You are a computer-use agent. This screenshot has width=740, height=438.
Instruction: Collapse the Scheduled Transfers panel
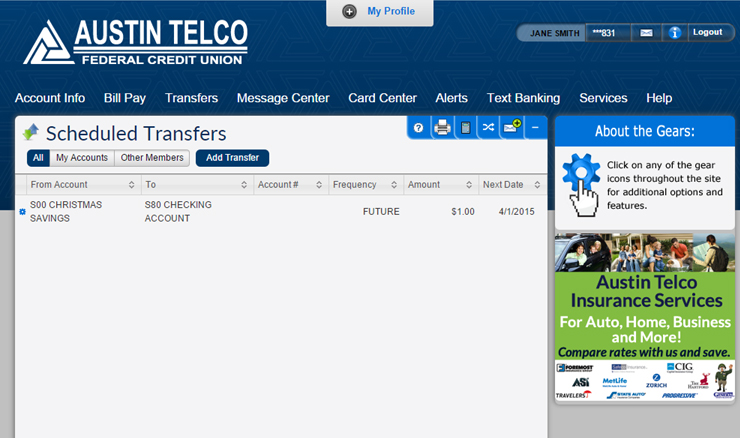(x=535, y=127)
